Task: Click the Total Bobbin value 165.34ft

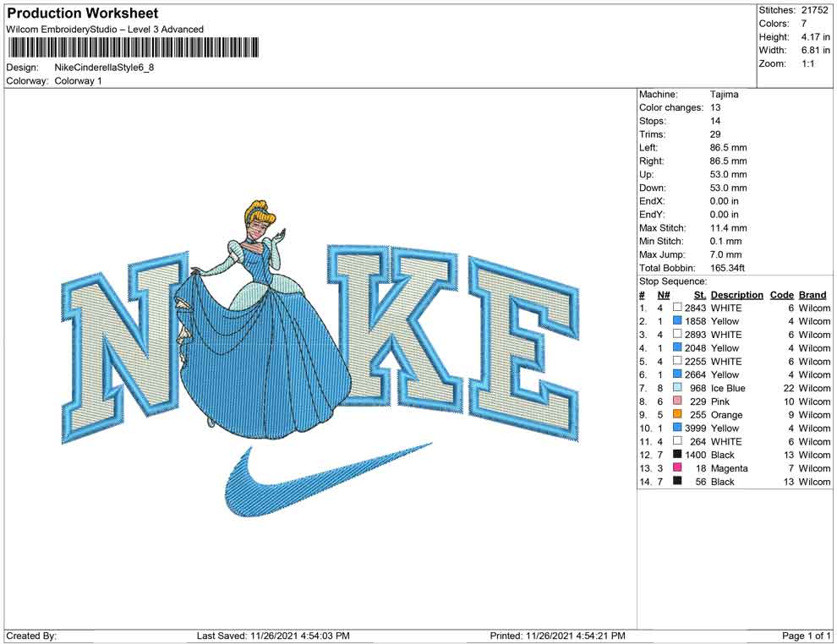Action: pyautogui.click(x=727, y=268)
